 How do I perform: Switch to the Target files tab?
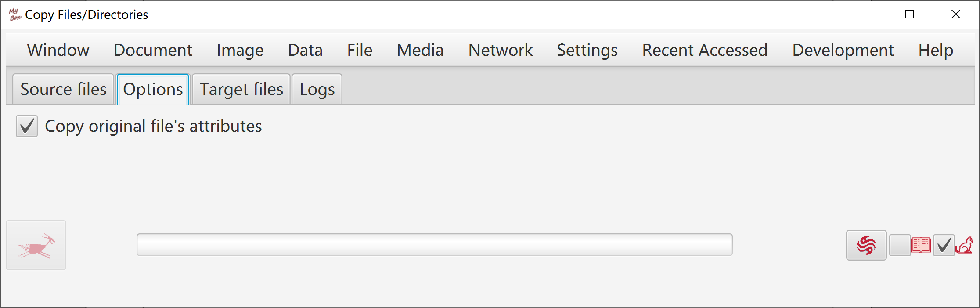click(x=241, y=89)
